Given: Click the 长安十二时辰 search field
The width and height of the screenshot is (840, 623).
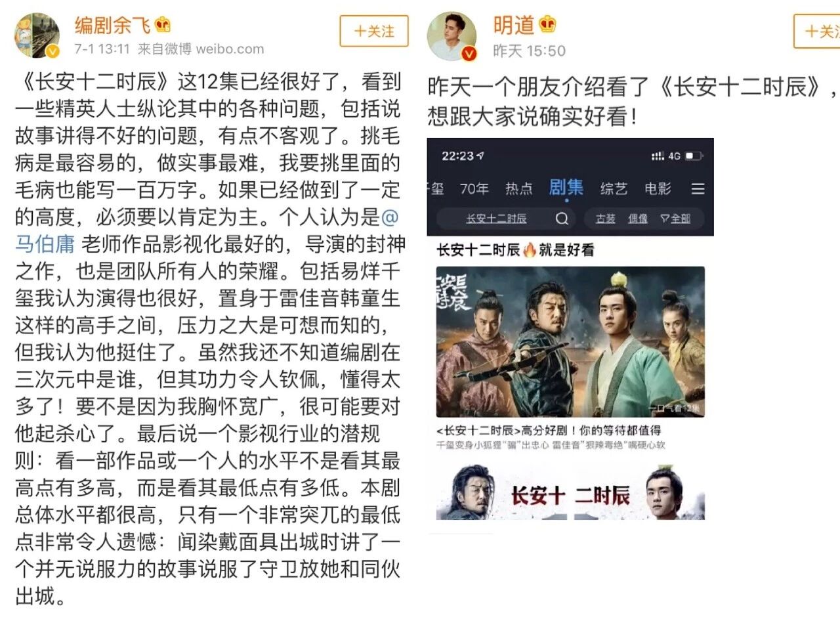Looking at the screenshot, I should click(505, 219).
